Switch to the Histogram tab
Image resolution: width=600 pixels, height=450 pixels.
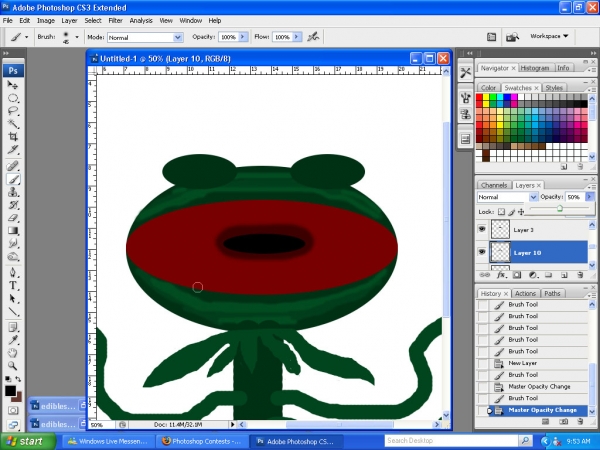535,68
